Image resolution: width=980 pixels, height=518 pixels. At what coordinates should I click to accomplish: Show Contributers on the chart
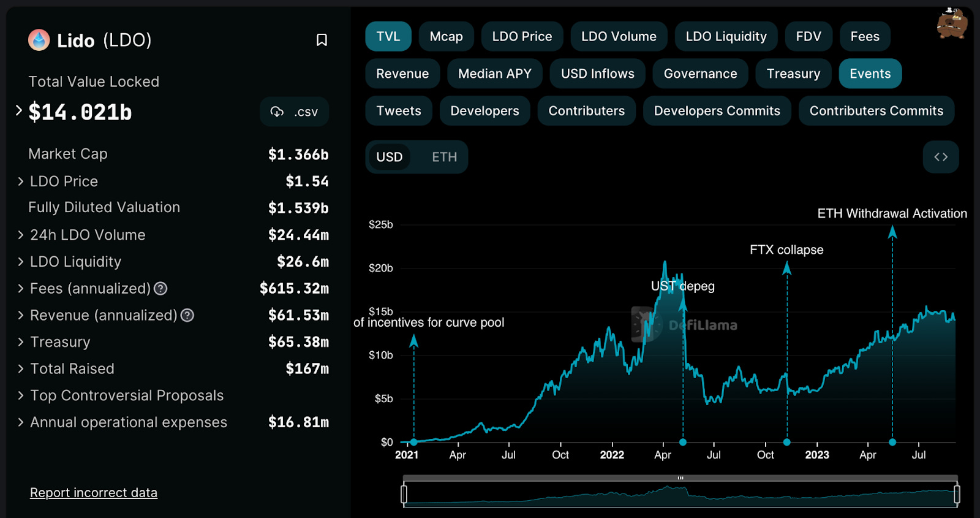tap(587, 111)
